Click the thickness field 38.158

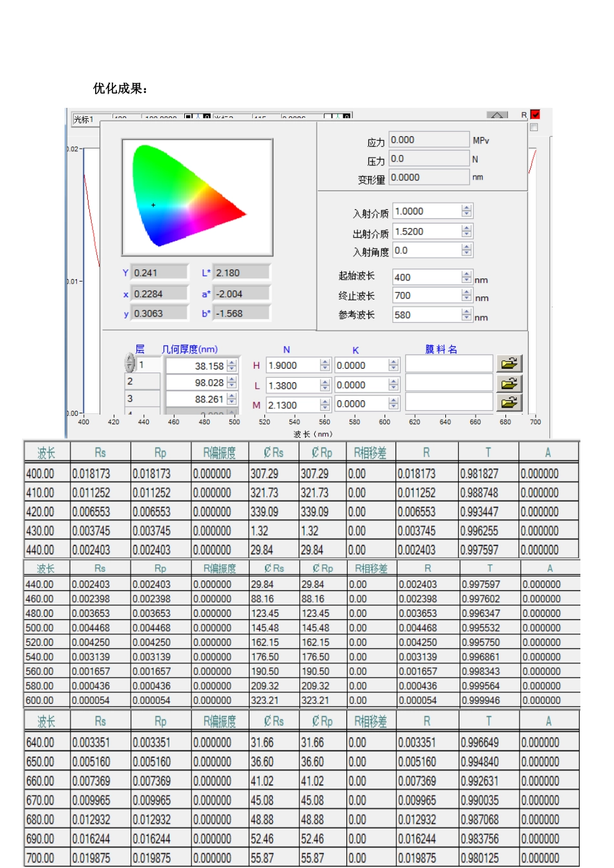[x=196, y=366]
